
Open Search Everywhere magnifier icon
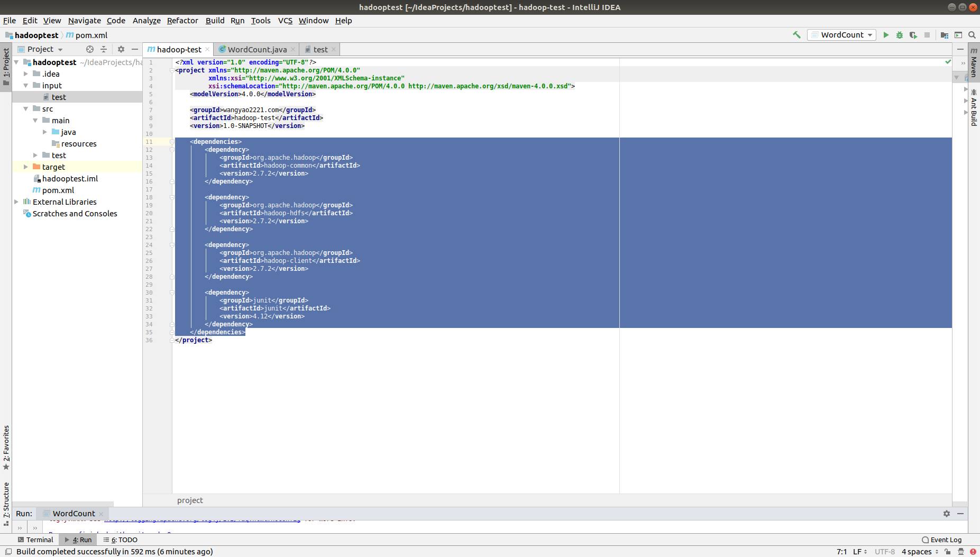tap(972, 35)
